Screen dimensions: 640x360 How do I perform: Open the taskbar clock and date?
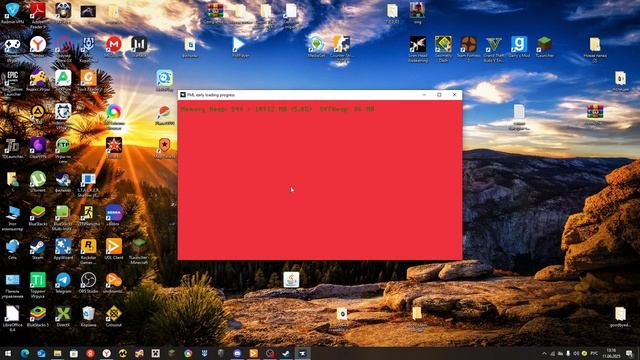[x=611, y=353]
